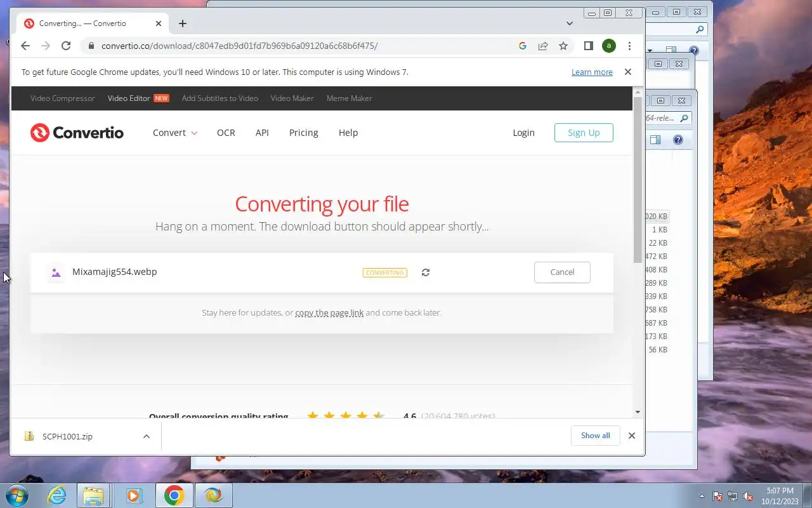Image resolution: width=812 pixels, height=508 pixels.
Task: Bookmark this page with the star icon
Action: [563, 46]
